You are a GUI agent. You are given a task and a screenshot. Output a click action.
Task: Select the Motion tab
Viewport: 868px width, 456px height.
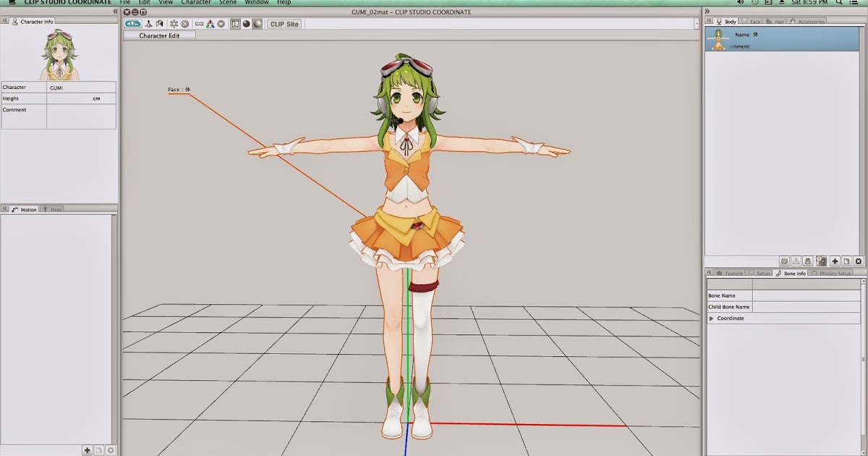coord(24,209)
